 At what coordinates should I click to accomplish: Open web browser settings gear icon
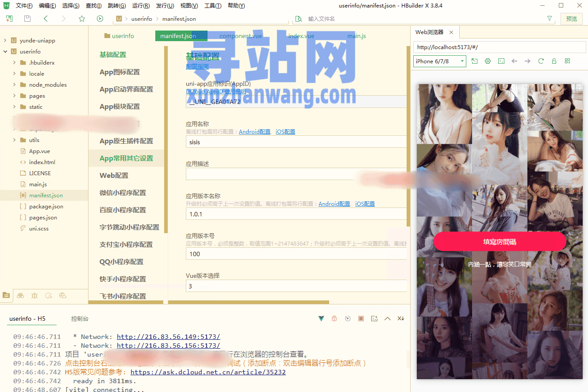(x=488, y=61)
